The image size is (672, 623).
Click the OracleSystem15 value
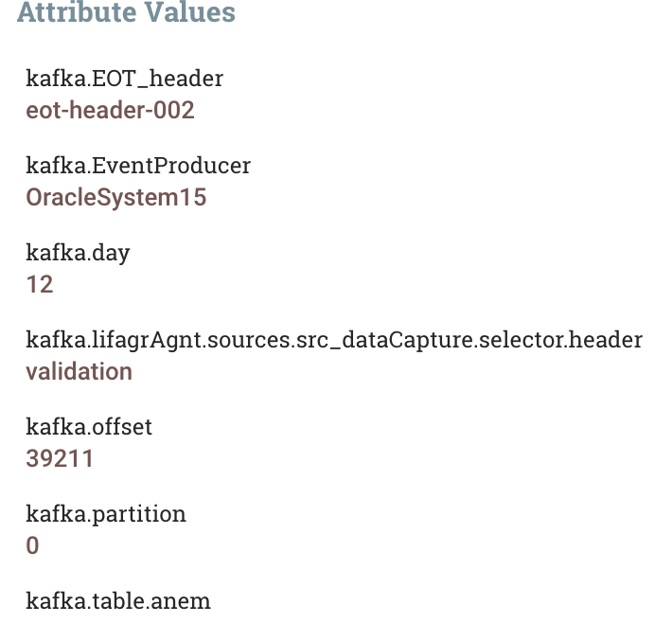click(116, 198)
